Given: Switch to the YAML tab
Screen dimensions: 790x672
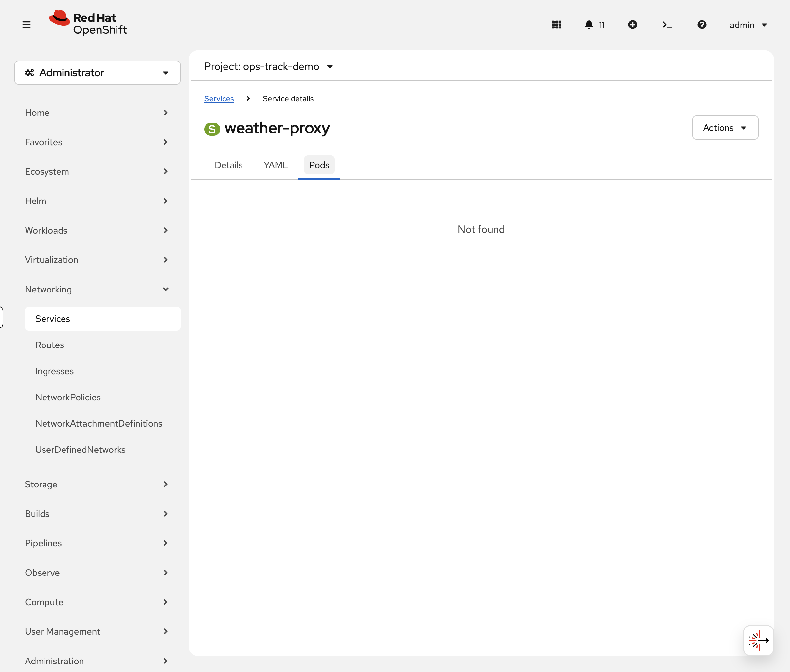Looking at the screenshot, I should click(x=276, y=165).
